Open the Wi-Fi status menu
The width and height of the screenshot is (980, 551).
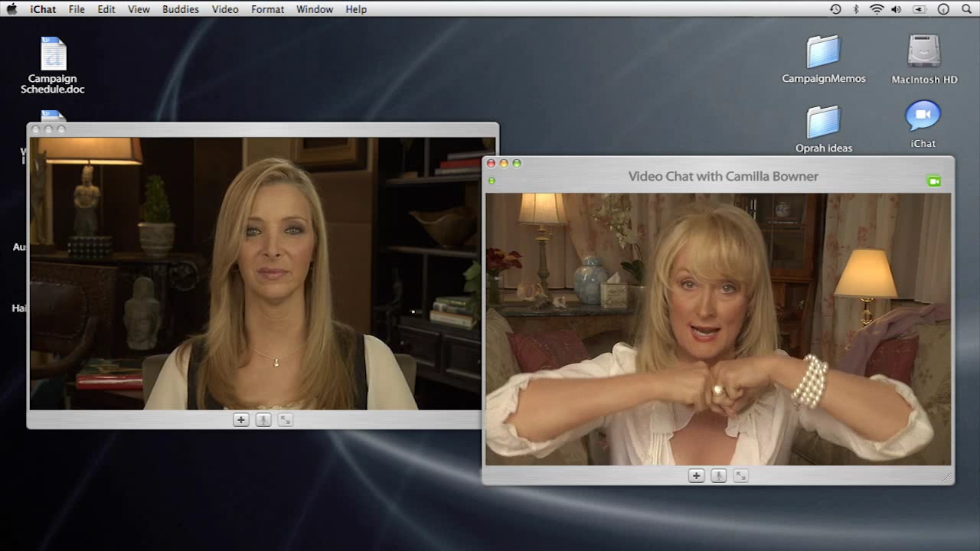(x=877, y=9)
